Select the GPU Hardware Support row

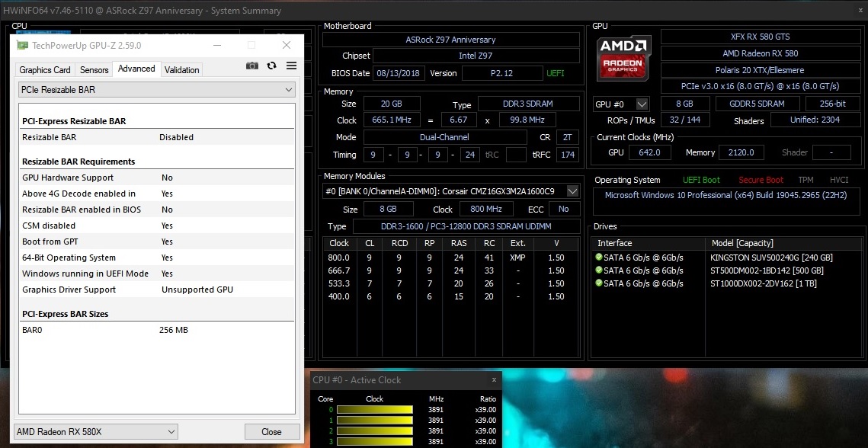157,178
